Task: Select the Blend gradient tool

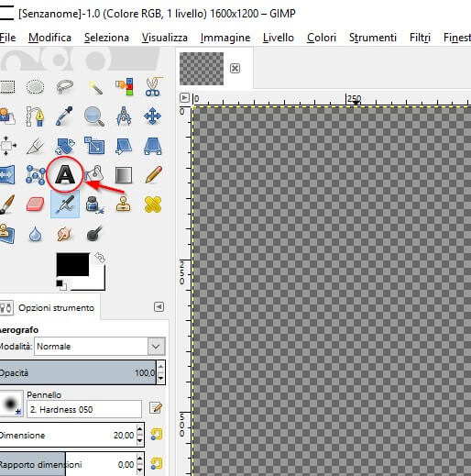Action: (124, 175)
